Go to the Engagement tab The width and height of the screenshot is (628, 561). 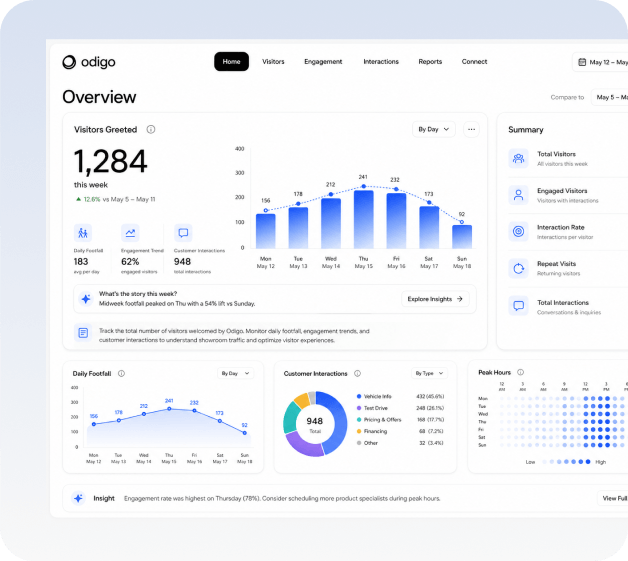coord(323,62)
